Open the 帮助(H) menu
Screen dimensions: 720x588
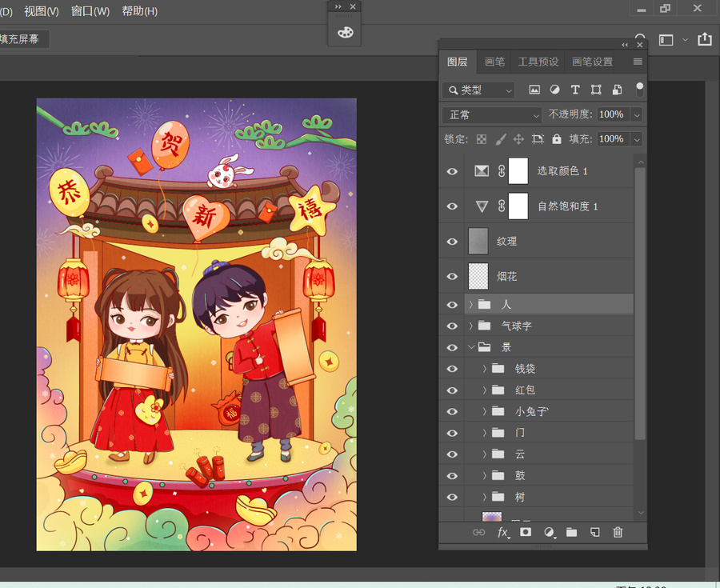(x=139, y=11)
